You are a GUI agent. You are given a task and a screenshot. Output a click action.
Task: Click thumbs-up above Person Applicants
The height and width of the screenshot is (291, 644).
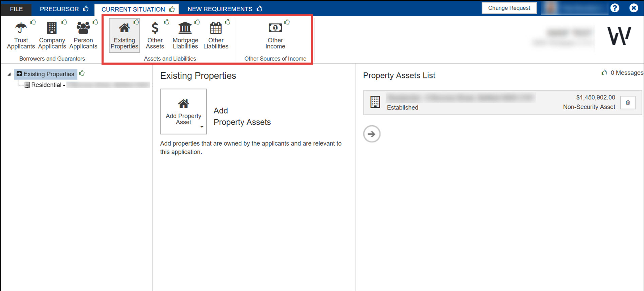coord(95,22)
